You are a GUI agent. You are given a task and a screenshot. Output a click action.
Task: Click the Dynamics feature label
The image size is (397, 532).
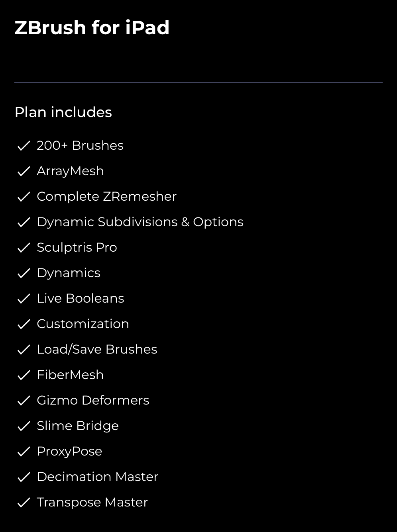coord(69,273)
